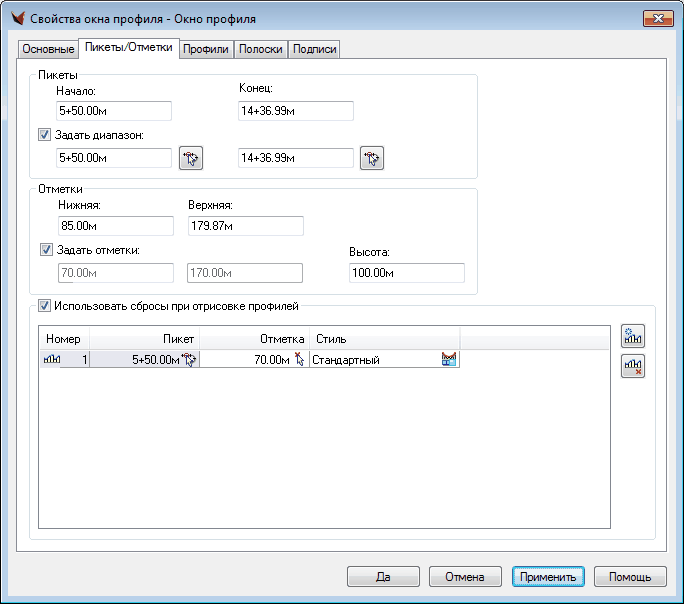Click pick icon in Отметка table cell
The width and height of the screenshot is (684, 604).
298,360
